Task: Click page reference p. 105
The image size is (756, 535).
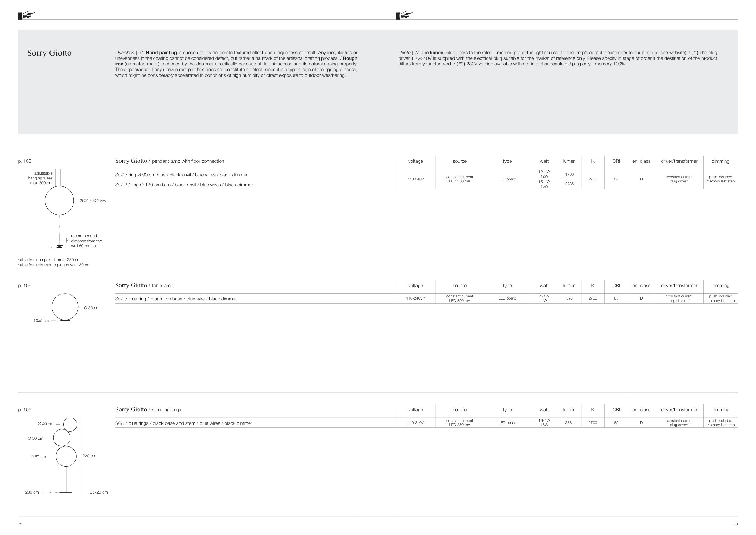Action: tap(25, 161)
